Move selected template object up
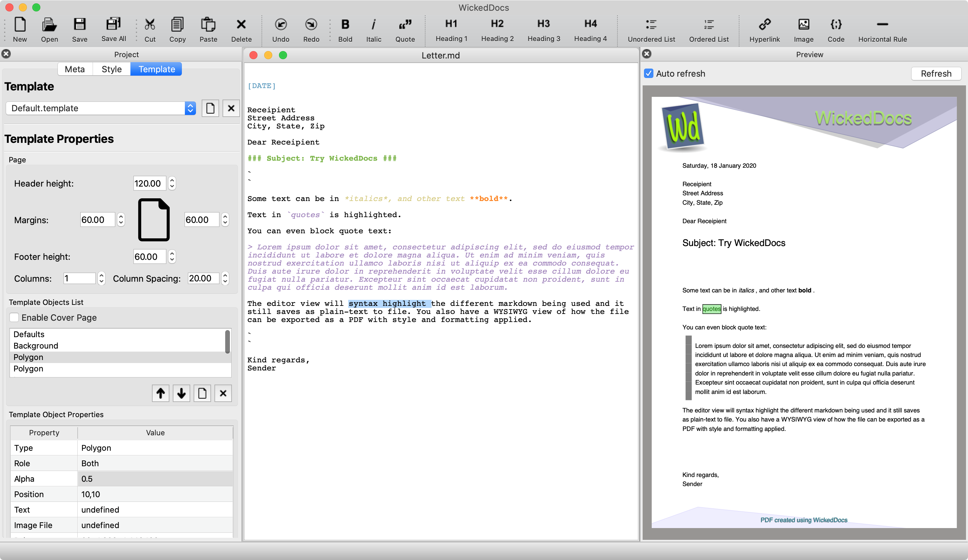The height and width of the screenshot is (560, 968). [161, 393]
